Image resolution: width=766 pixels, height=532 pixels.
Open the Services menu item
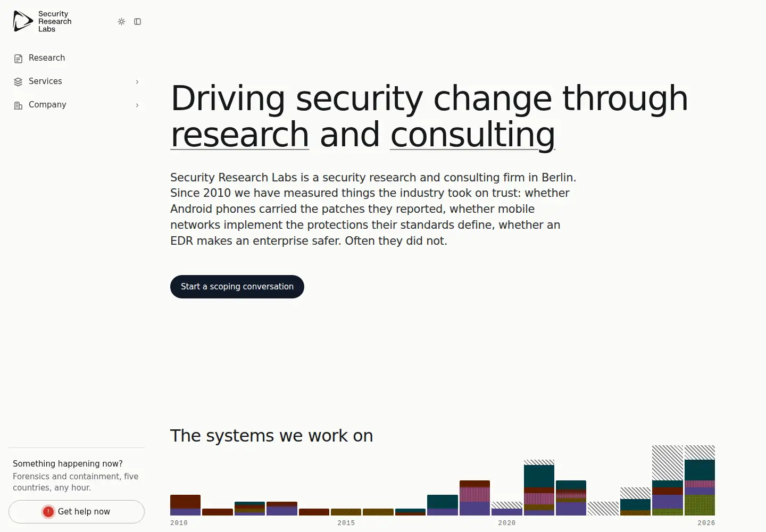click(77, 81)
